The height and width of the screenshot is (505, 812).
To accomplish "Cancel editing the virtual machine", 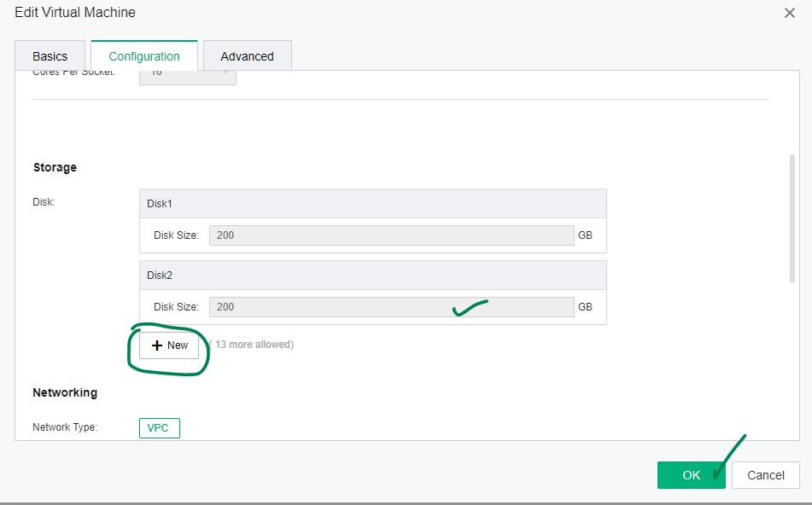I will (x=765, y=475).
